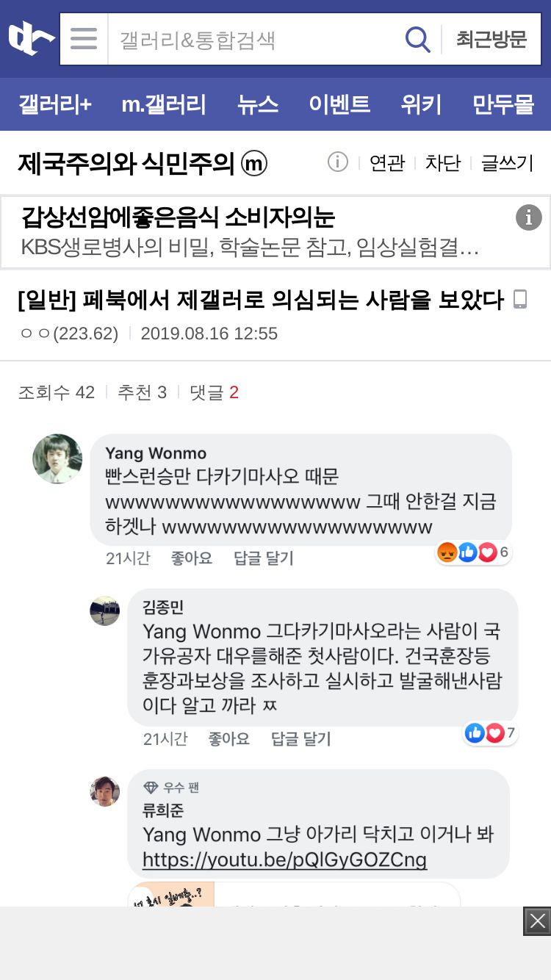Tap the magnifier search icon
The height and width of the screenshot is (980, 551).
tap(417, 39)
